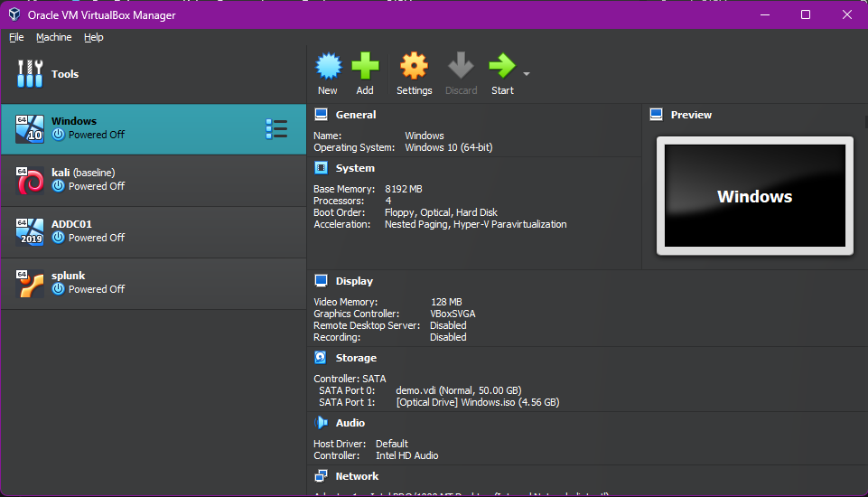Select the kali (baseline) virtual machine
Screen dimensions: 868x497
click(154, 181)
